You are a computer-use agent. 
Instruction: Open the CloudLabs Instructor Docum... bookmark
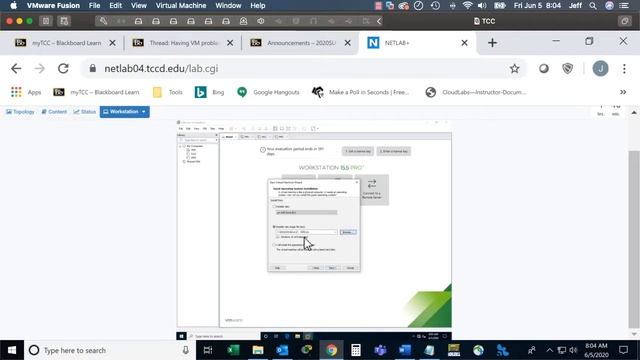coord(476,92)
